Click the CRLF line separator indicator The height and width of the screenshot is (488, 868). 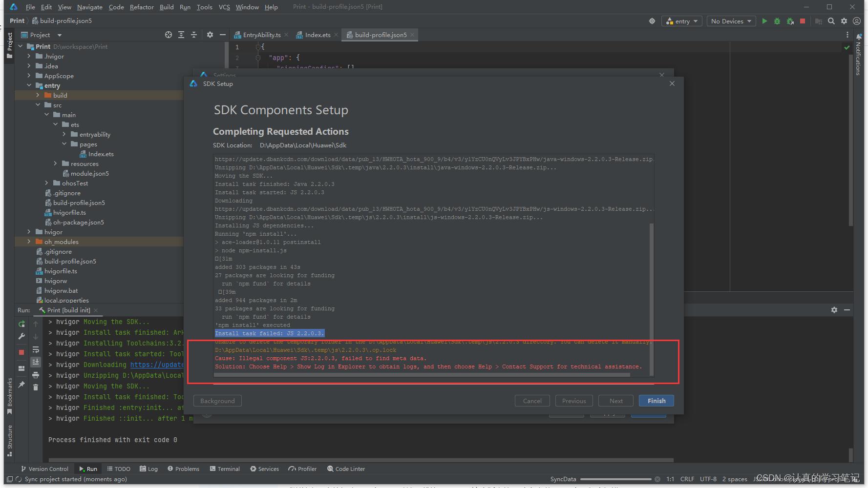tap(687, 479)
